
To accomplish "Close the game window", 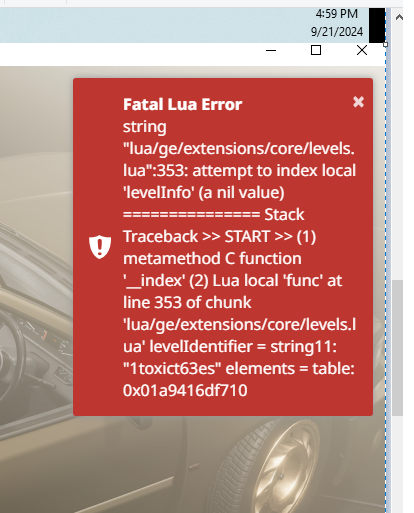I will pyautogui.click(x=362, y=50).
